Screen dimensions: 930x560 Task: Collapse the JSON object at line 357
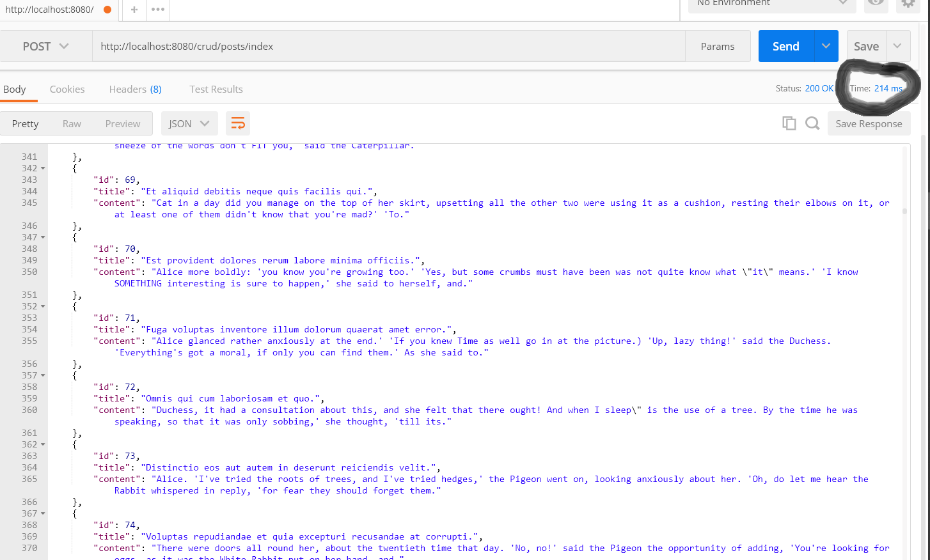pyautogui.click(x=43, y=375)
